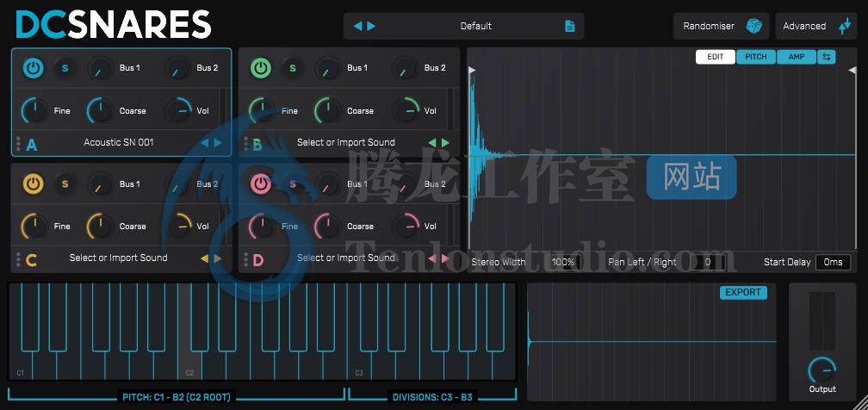
Task: Open Acoustic SN 001 sound selector
Action: pos(119,143)
